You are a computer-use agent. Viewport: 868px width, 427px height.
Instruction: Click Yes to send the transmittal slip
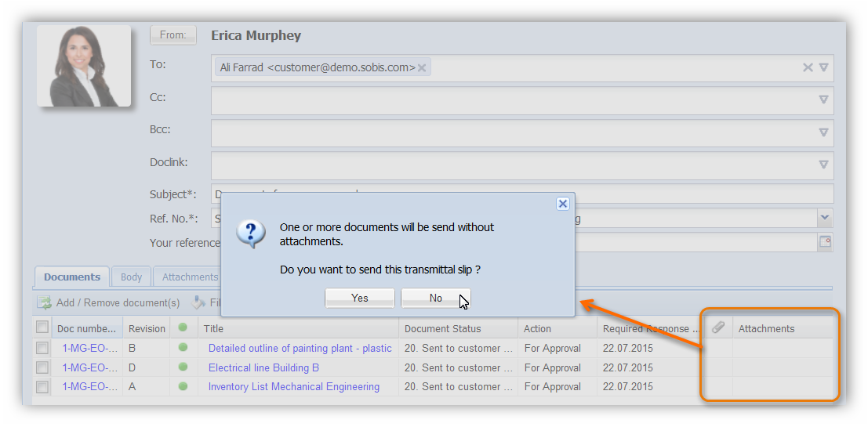(x=360, y=298)
